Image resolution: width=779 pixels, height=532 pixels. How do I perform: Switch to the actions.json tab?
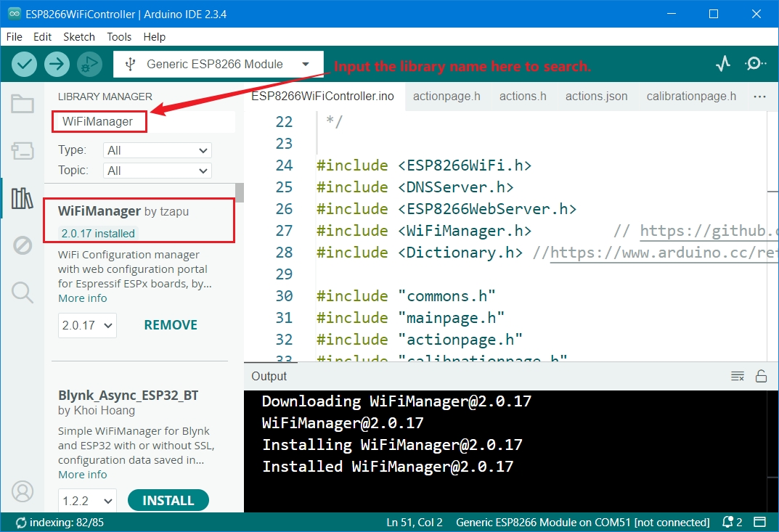tap(596, 96)
